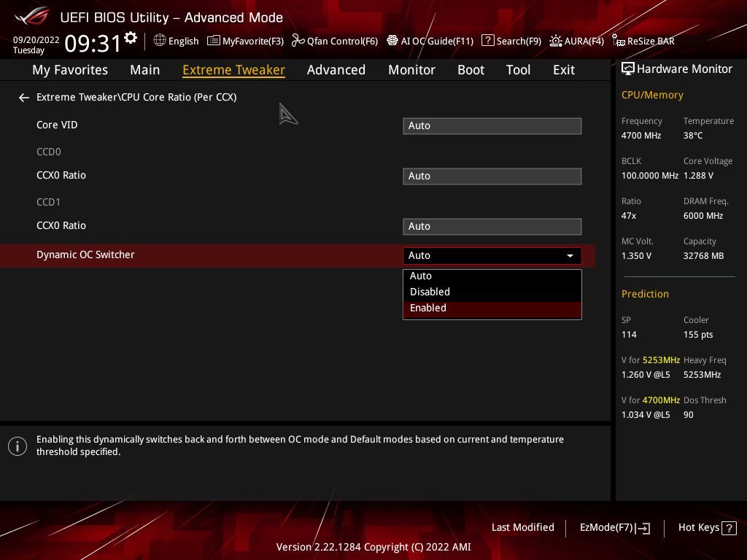Collapse the Dynamic OC Switcher dropdown arrow

coord(570,256)
